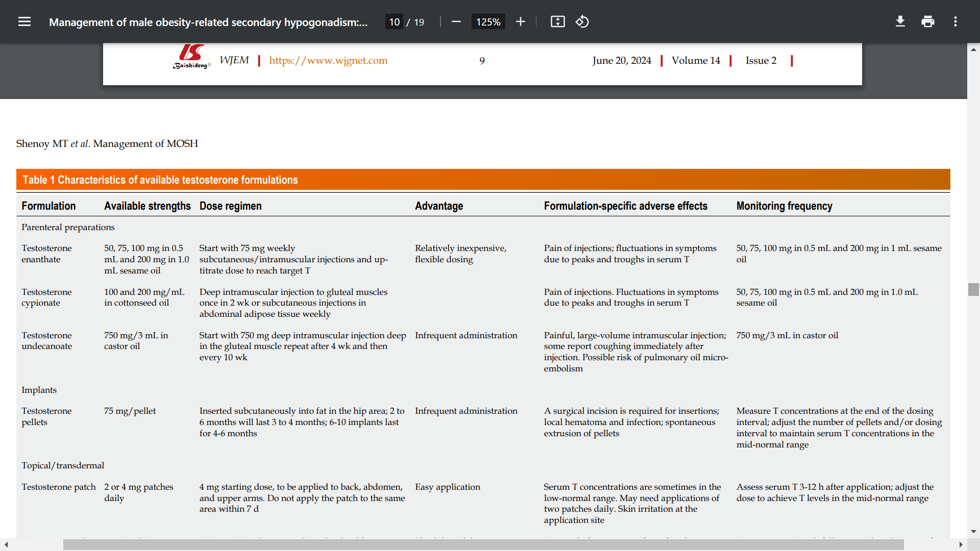Click the Formulation column header

pos(48,206)
